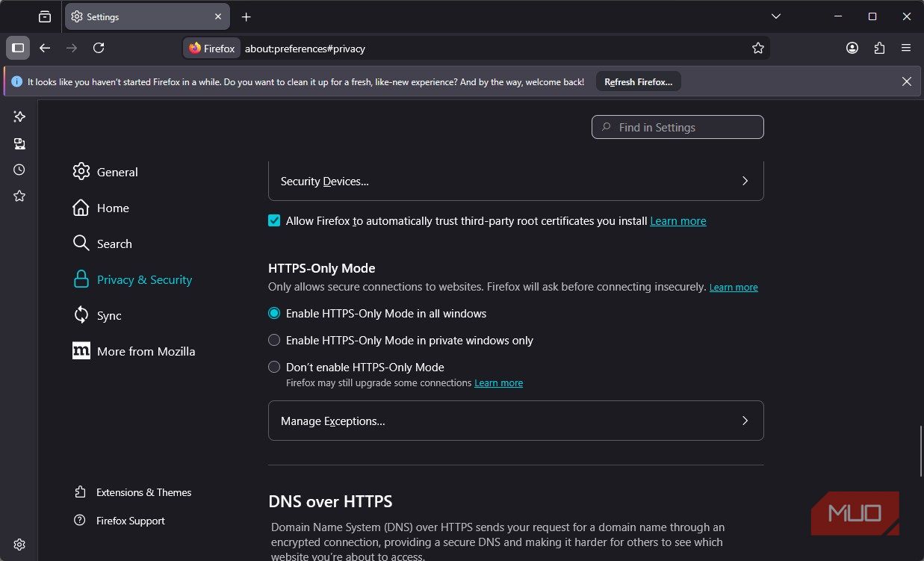Select Don't enable HTTPS-Only Mode
This screenshot has height=561, width=924.
pos(274,368)
